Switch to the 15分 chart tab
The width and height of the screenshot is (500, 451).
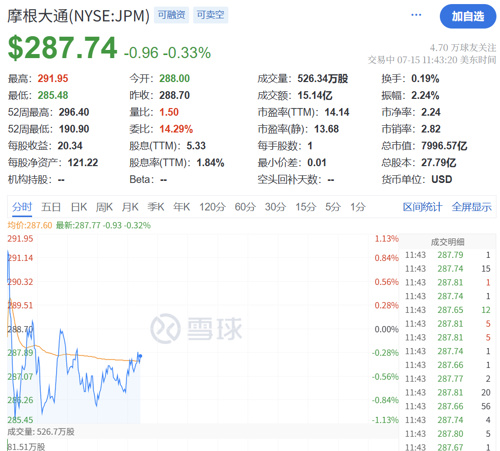[x=306, y=207]
